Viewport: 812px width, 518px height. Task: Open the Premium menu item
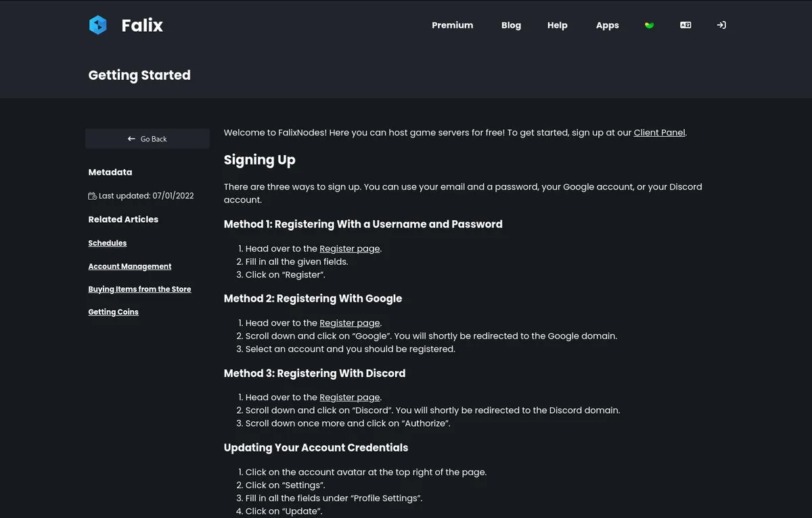tap(453, 25)
